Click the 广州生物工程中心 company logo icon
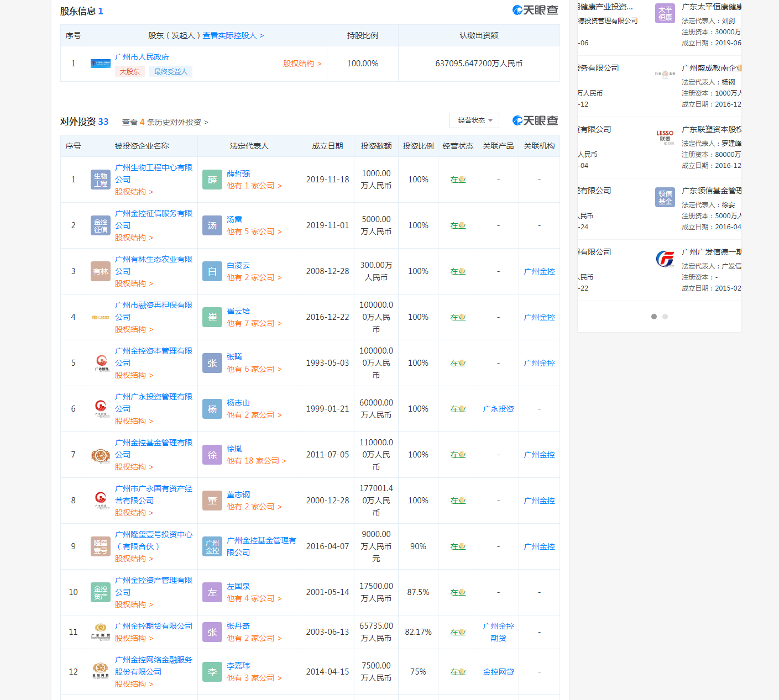This screenshot has width=779, height=700. tap(101, 180)
